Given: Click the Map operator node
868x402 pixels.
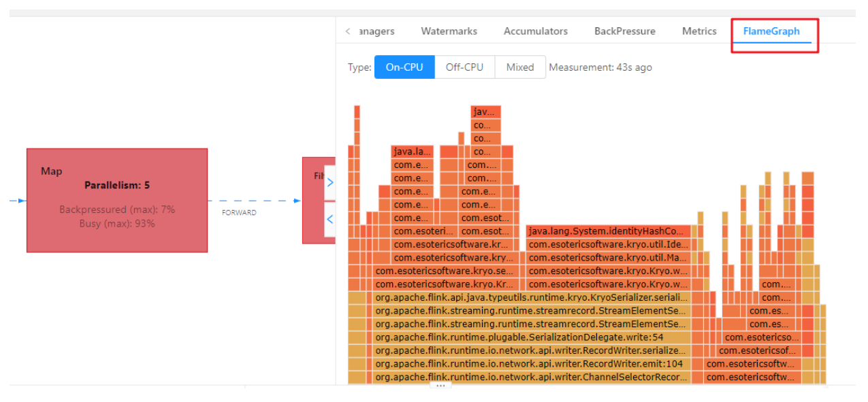Looking at the screenshot, I should pos(117,200).
